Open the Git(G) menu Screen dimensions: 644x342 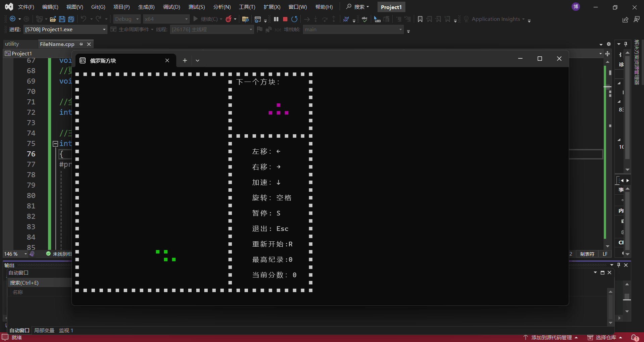[x=98, y=7]
